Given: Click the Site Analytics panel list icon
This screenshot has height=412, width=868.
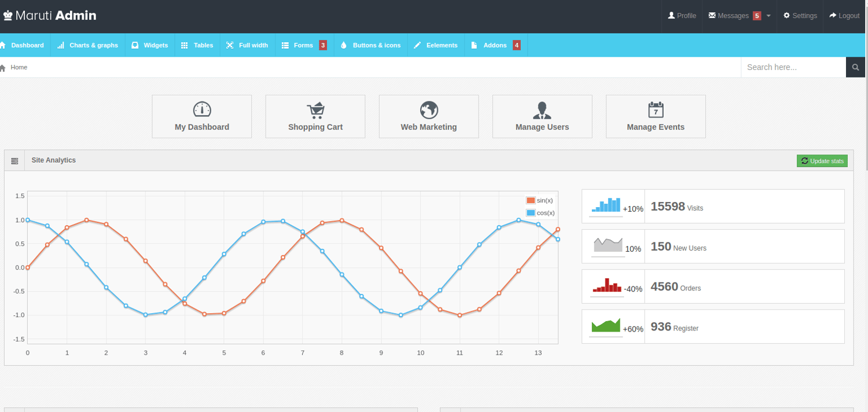Looking at the screenshot, I should coord(14,161).
